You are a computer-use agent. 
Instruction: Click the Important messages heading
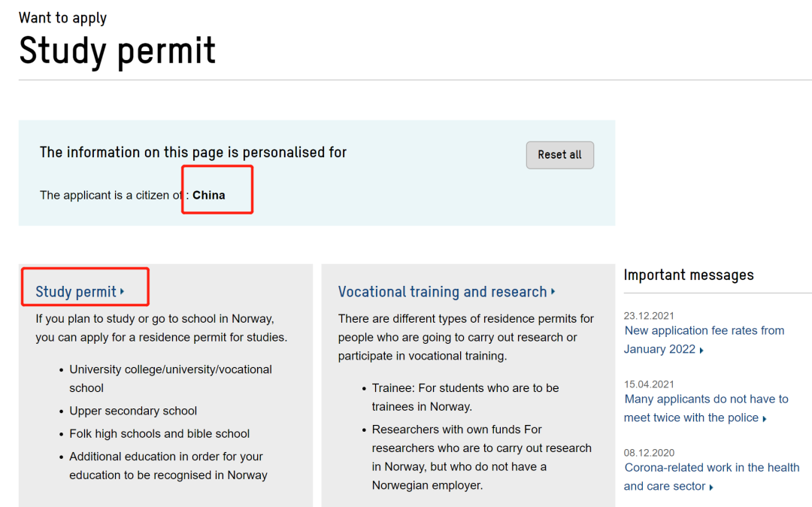point(688,275)
